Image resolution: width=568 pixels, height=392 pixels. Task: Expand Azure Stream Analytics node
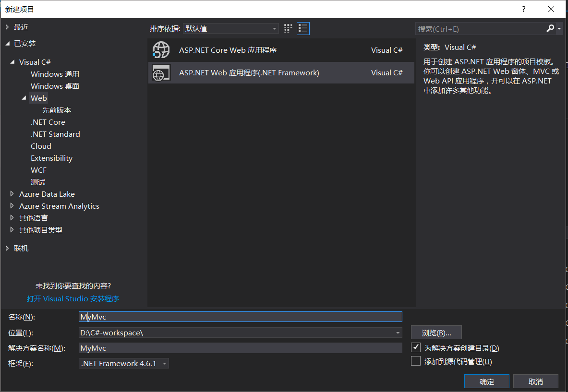click(x=12, y=206)
